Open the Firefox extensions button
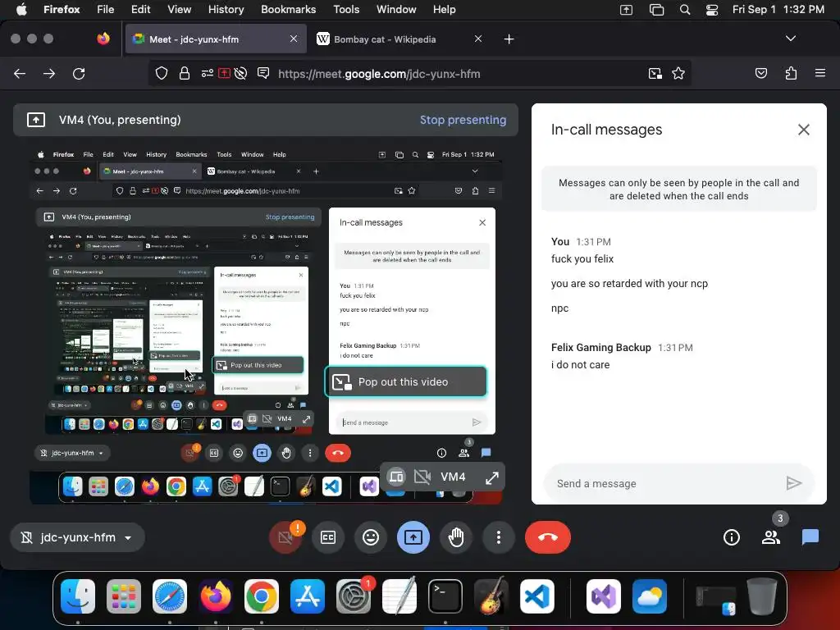 tap(791, 73)
